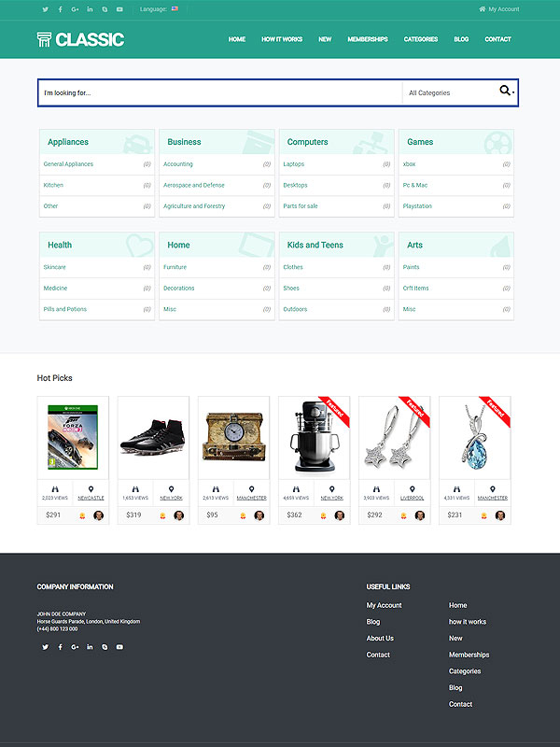Open the Forza game listing thumbnail
Screen dimensions: 560x747
coord(73,437)
